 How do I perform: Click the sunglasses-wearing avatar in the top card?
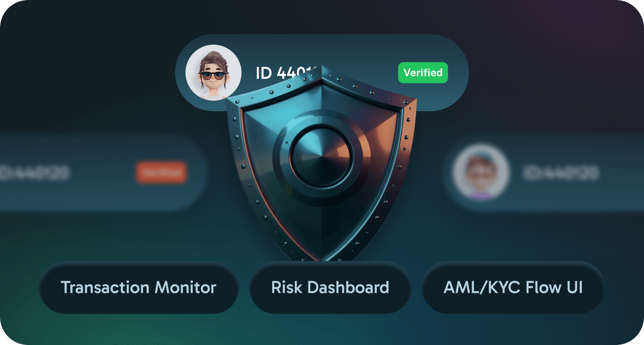213,73
